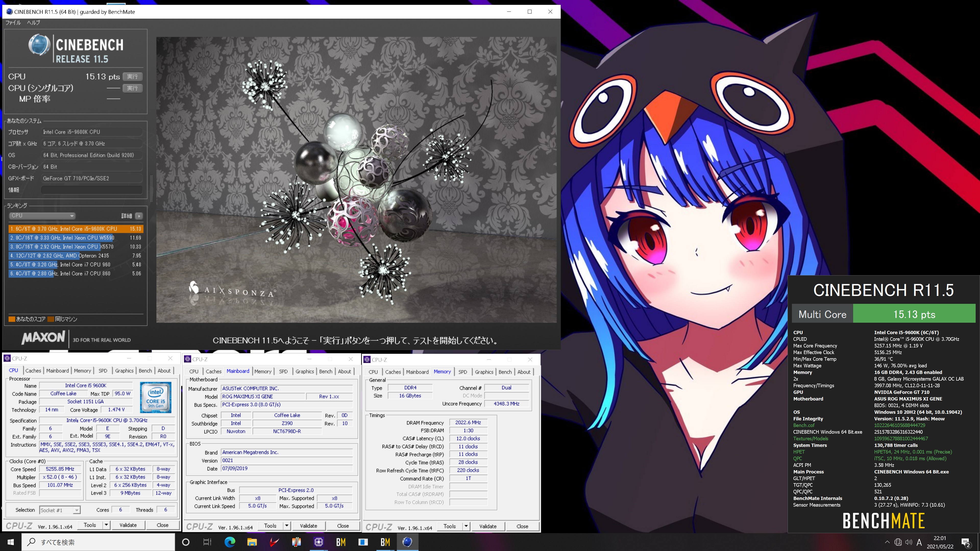Select ranking row AMD Opteron 2435
The image size is (980, 551).
(x=76, y=256)
